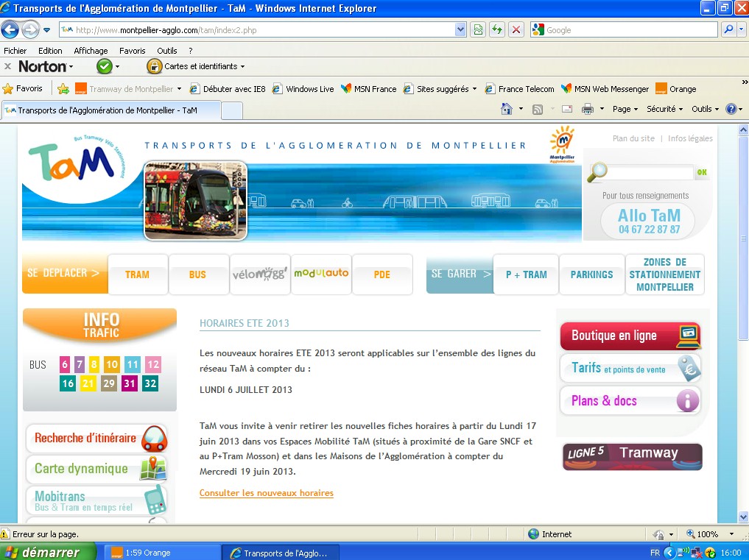Select the bus line 31 colored square
The width and height of the screenshot is (749, 560).
(x=130, y=383)
